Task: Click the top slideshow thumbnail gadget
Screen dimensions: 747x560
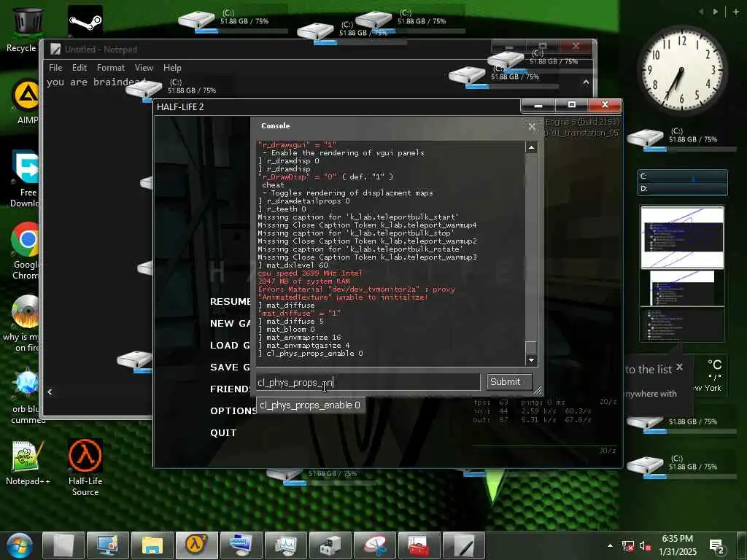Action: [682, 237]
